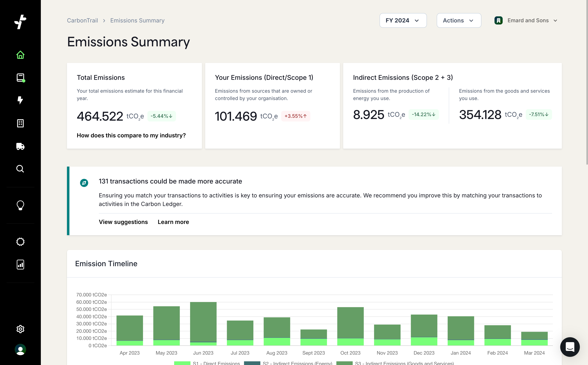
Task: Click Learn more link
Action: (173, 222)
